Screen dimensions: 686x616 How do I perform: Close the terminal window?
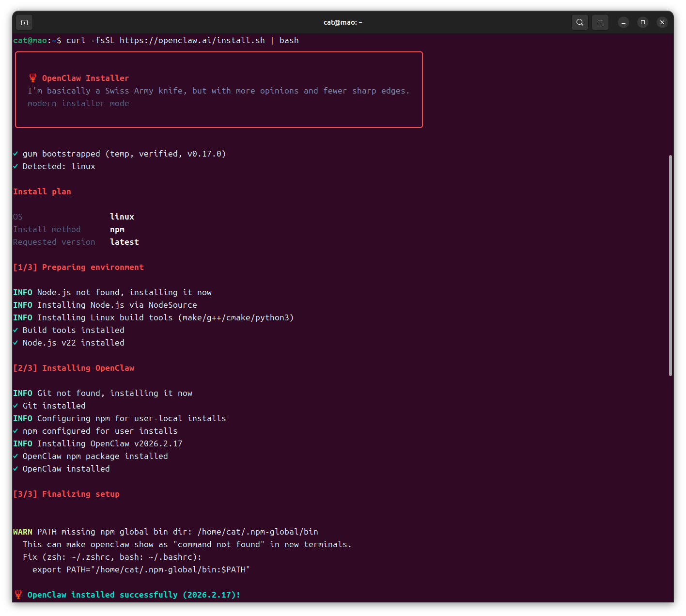click(662, 22)
